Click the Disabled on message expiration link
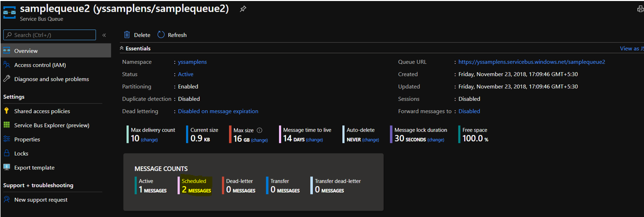This screenshot has width=644, height=217. (x=218, y=111)
